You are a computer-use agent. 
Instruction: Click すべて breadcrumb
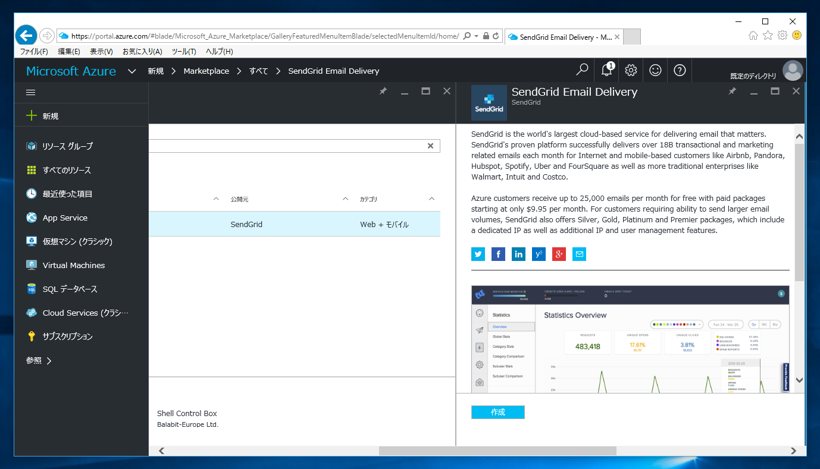pyautogui.click(x=258, y=71)
